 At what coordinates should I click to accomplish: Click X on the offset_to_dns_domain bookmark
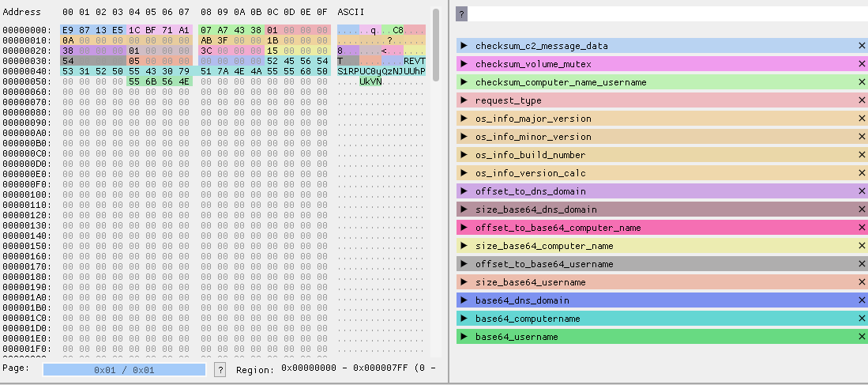click(862, 191)
